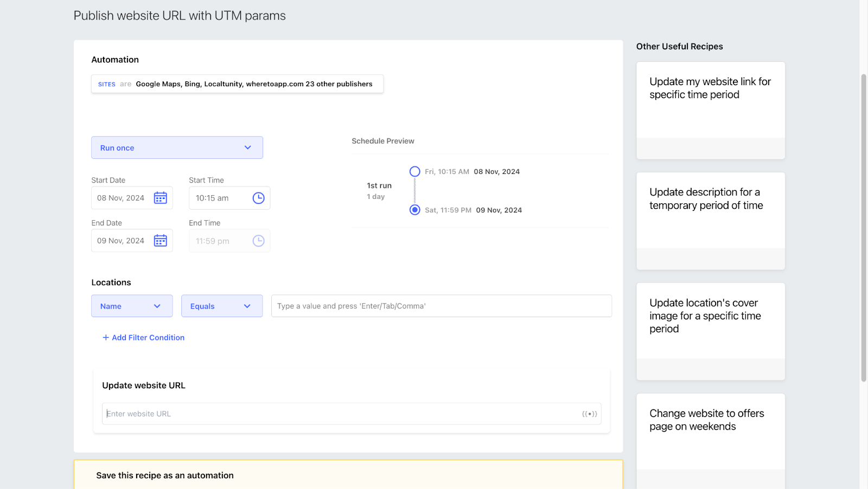Click the page vertical scrollbar
Screen dimensions: 868x489
coord(864,228)
